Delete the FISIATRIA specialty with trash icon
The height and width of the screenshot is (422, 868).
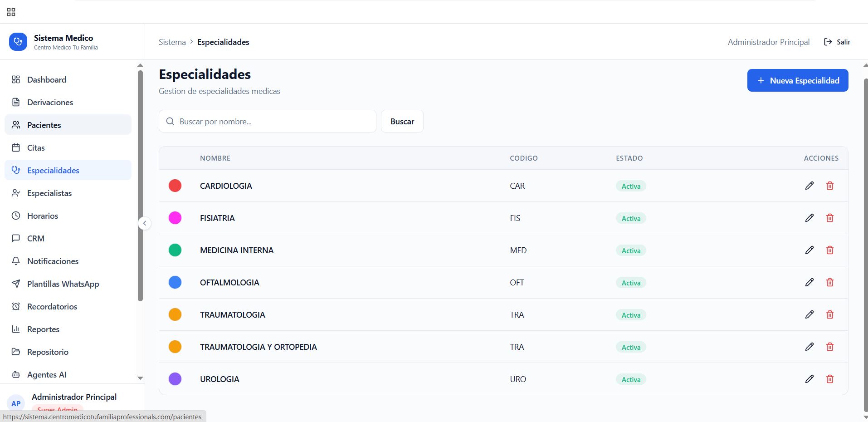click(829, 218)
